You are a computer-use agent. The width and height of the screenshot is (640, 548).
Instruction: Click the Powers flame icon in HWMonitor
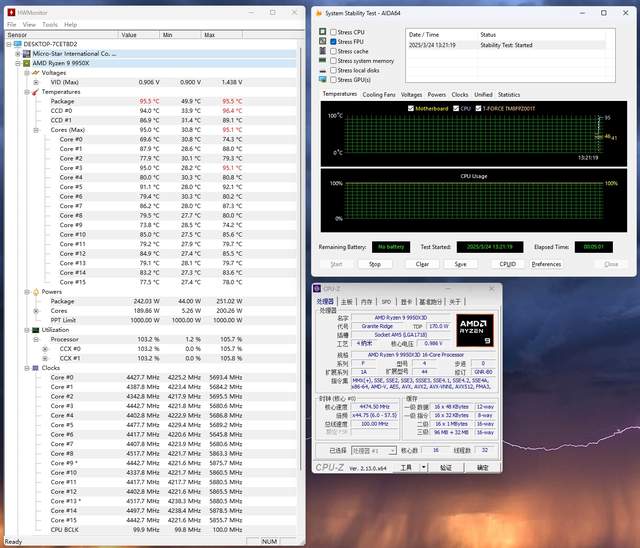coord(36,291)
